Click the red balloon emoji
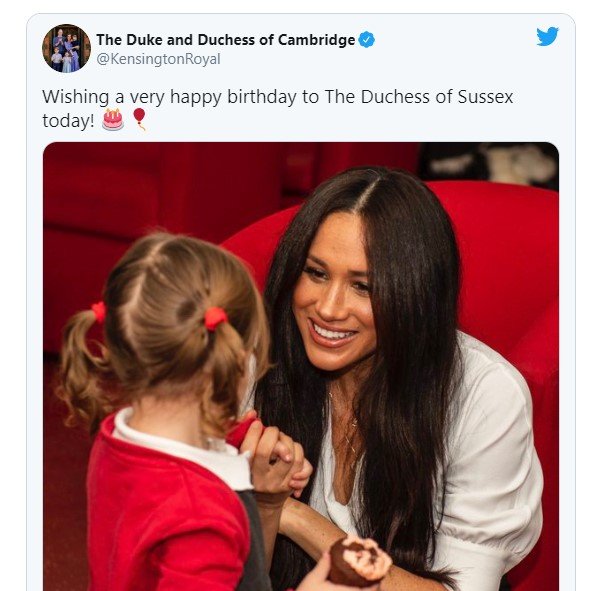 pos(139,119)
